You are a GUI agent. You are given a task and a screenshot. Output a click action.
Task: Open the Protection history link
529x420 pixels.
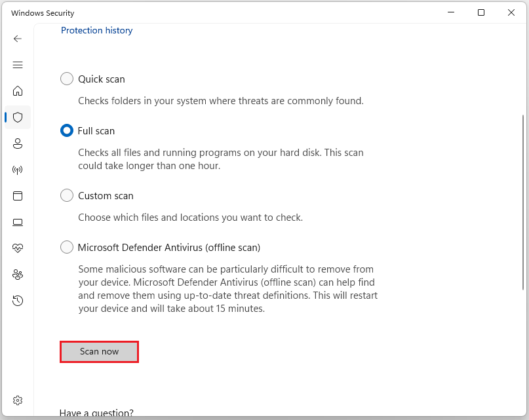[97, 30]
